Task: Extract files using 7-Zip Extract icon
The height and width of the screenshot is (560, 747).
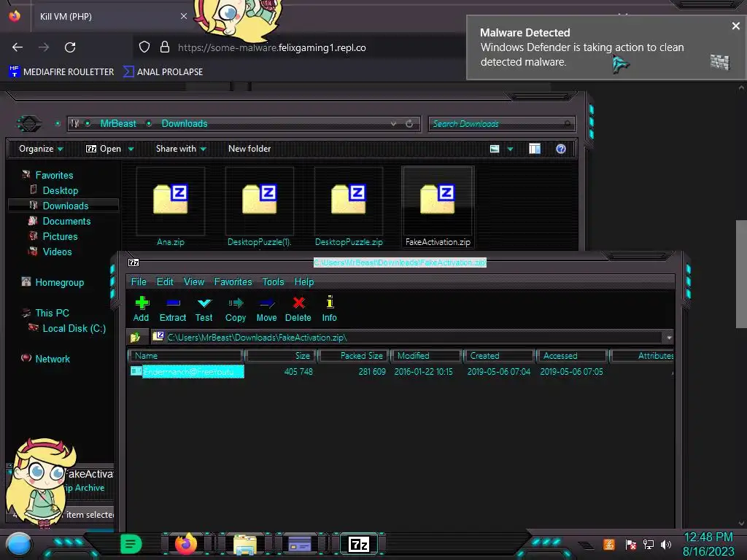Action: 172,308
